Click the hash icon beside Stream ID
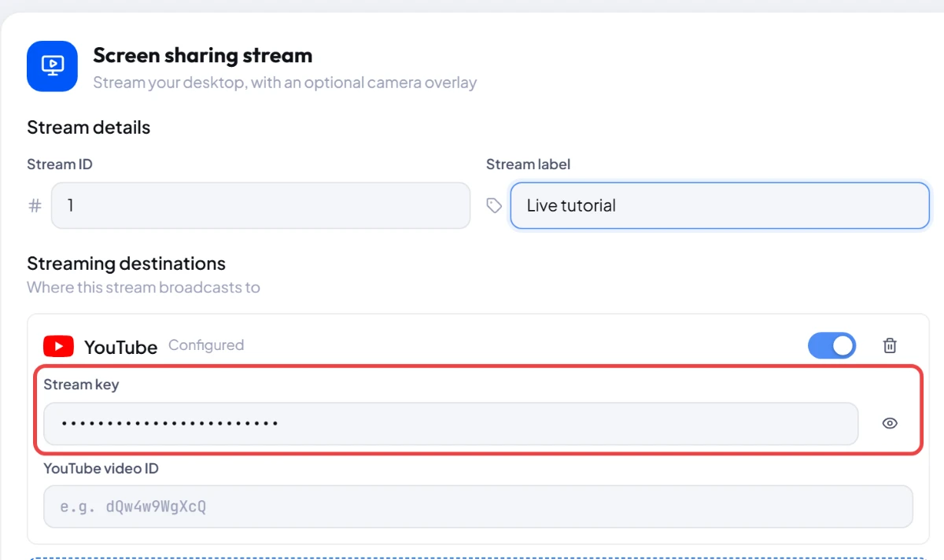The image size is (944, 560). [x=35, y=206]
